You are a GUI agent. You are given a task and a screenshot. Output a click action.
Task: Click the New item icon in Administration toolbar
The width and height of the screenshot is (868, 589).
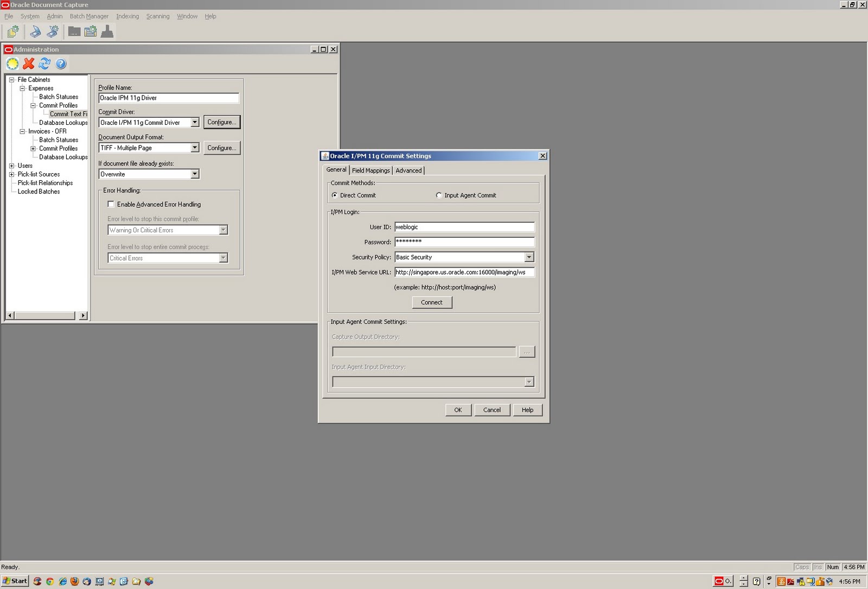click(12, 64)
